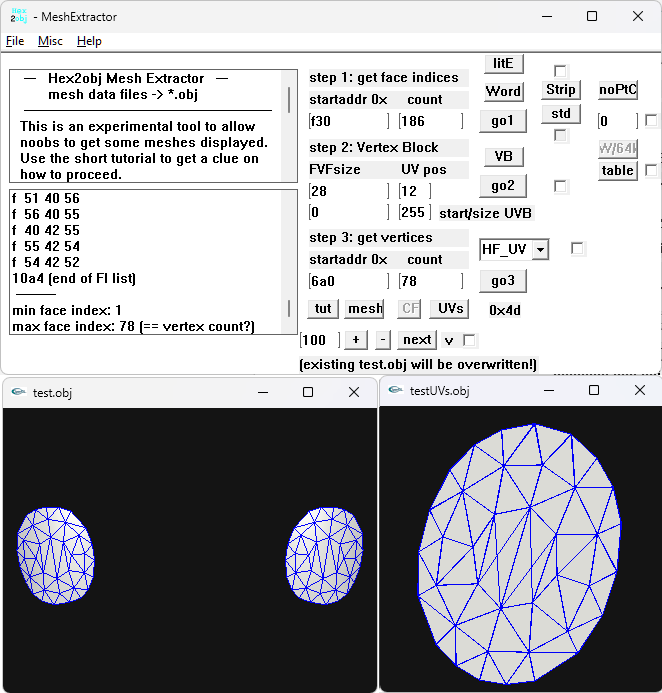Toggle the checkbox beside the v label
The height and width of the screenshot is (693, 662).
tap(470, 340)
